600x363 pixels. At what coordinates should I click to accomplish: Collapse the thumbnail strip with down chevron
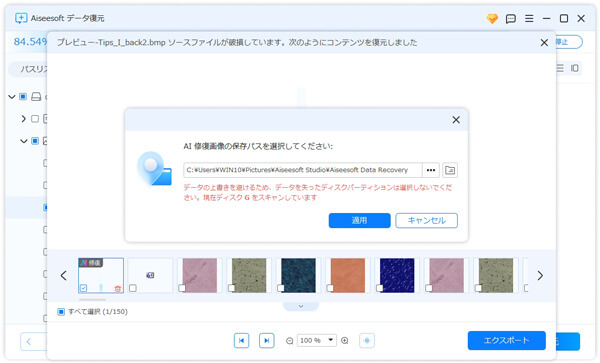(301, 306)
